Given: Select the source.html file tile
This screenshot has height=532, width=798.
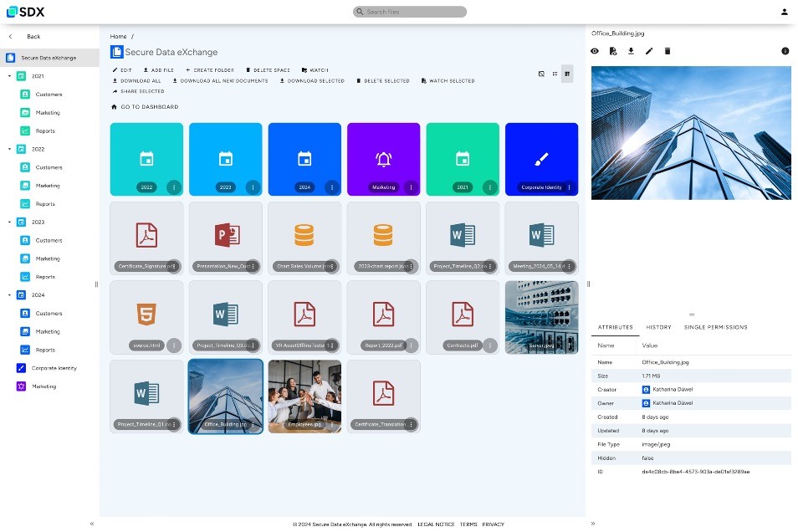Looking at the screenshot, I should pyautogui.click(x=146, y=317).
